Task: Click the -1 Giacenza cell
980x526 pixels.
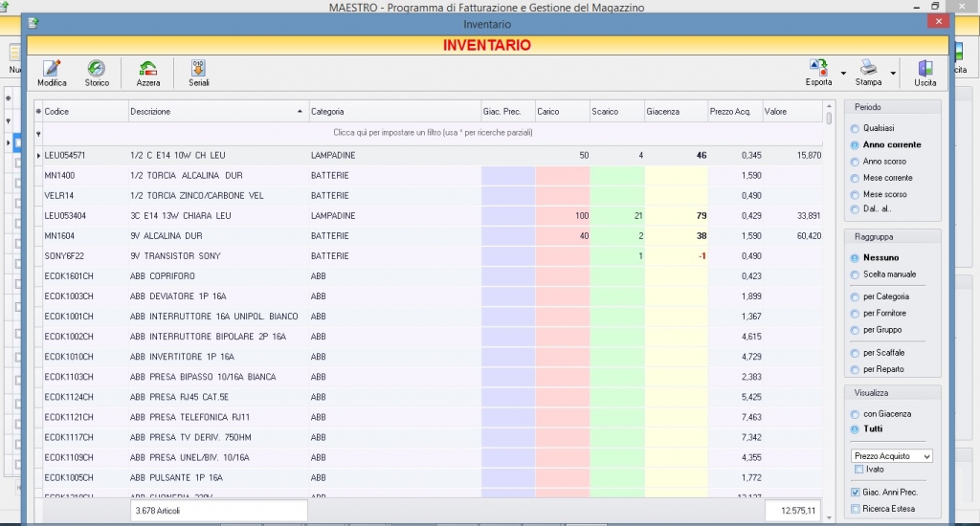Action: 677,255
